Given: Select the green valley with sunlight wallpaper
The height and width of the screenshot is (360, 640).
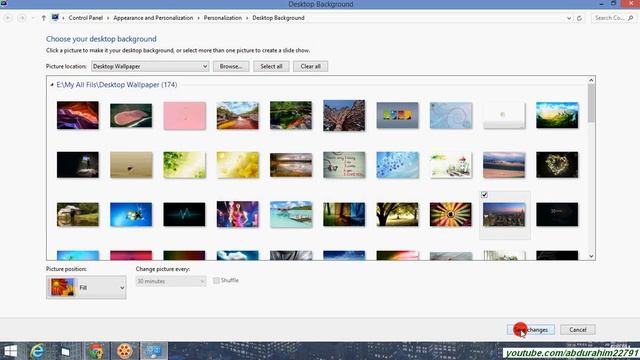Looking at the screenshot, I should click(557, 115).
